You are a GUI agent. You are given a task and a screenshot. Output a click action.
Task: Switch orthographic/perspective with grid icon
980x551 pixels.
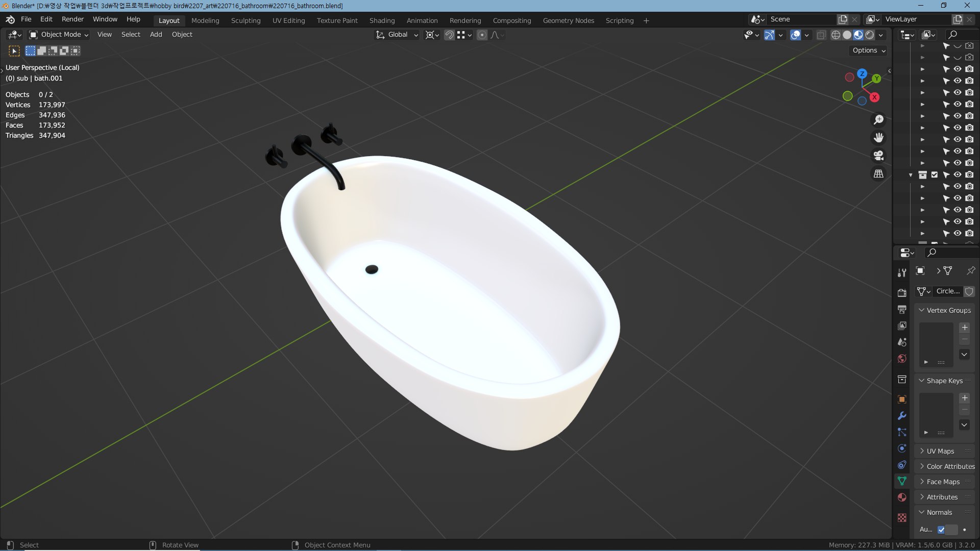tap(878, 173)
